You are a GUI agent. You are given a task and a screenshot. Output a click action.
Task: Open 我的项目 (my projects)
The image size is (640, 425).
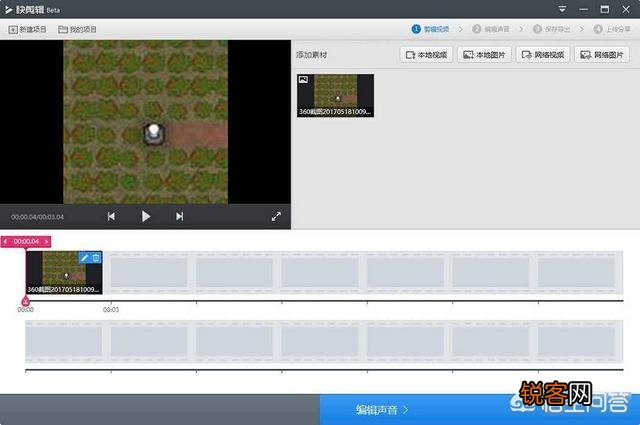(x=77, y=29)
